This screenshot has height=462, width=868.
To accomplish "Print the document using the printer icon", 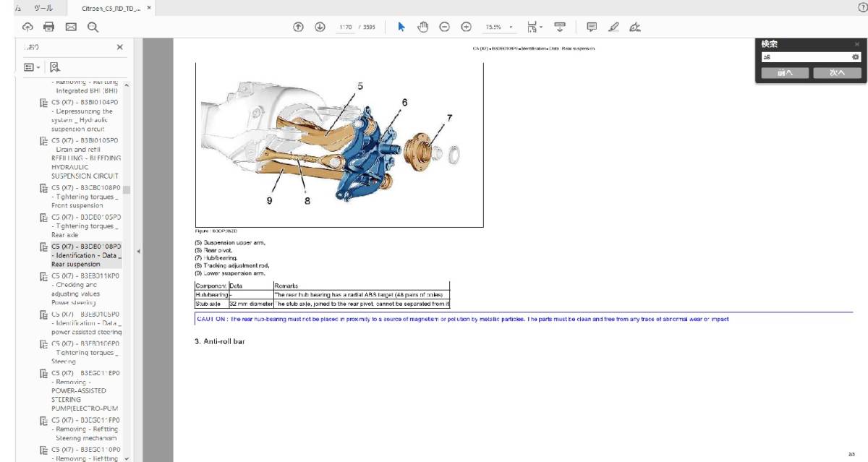I will coord(49,27).
